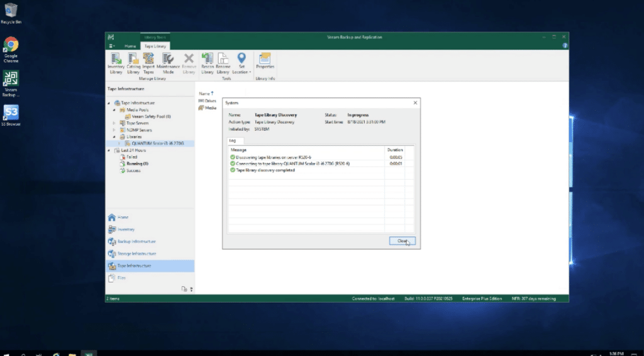This screenshot has height=356, width=644.
Task: Toggle Maintenance Mode in the ribbon
Action: point(168,64)
